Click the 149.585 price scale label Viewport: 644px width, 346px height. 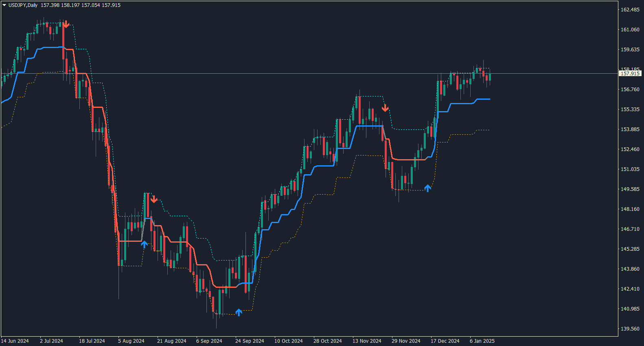click(630, 189)
